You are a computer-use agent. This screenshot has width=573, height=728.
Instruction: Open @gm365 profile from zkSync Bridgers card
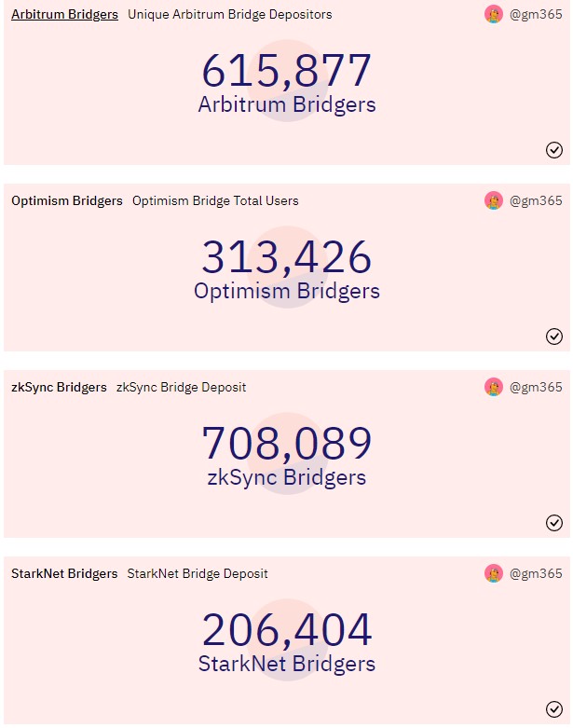click(x=536, y=387)
